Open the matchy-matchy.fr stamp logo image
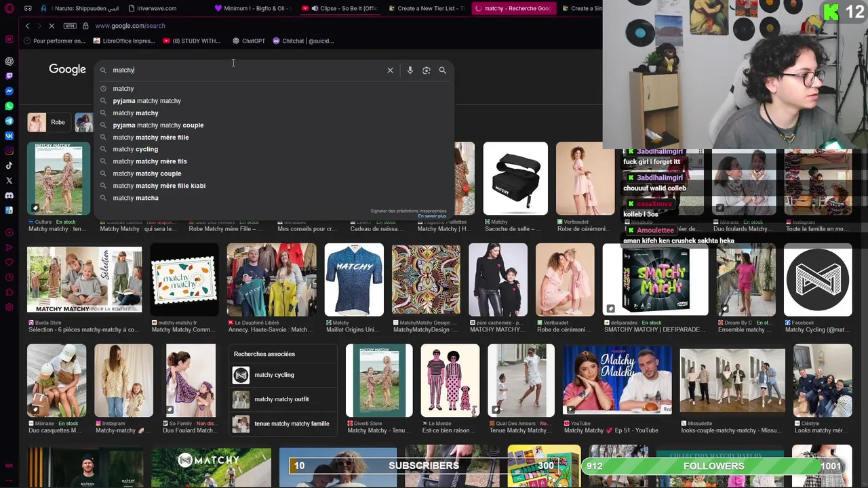 pos(184,280)
